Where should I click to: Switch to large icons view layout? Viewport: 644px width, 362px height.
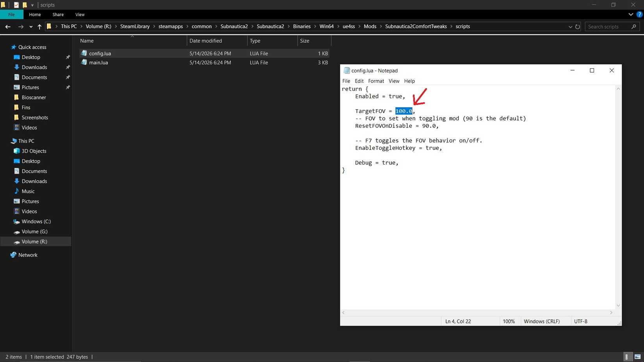click(x=637, y=357)
